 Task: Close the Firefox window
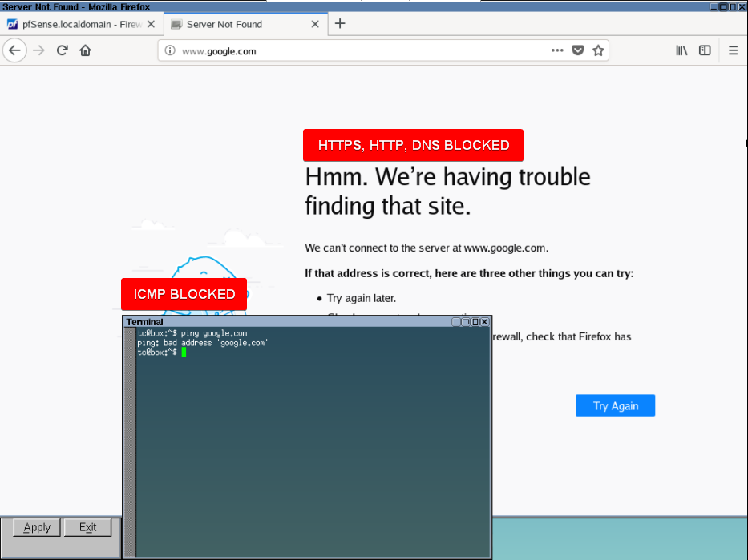tap(742, 6)
